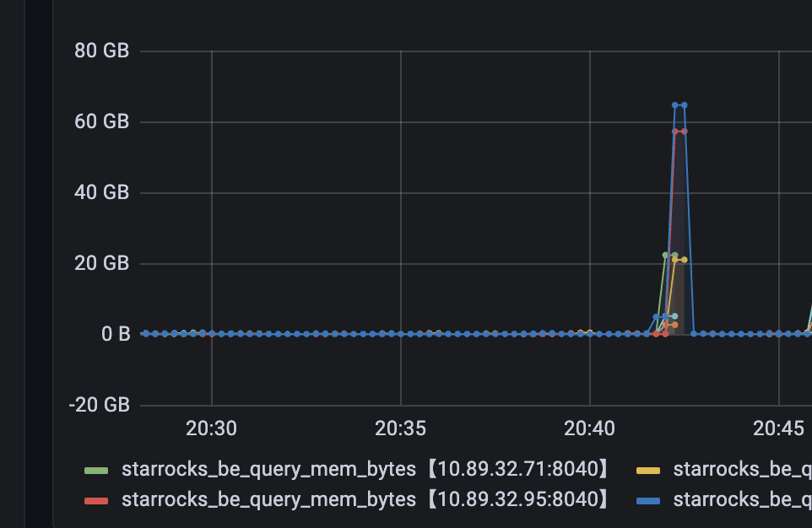Click the red legend color swatch
812x528 pixels.
[96, 500]
